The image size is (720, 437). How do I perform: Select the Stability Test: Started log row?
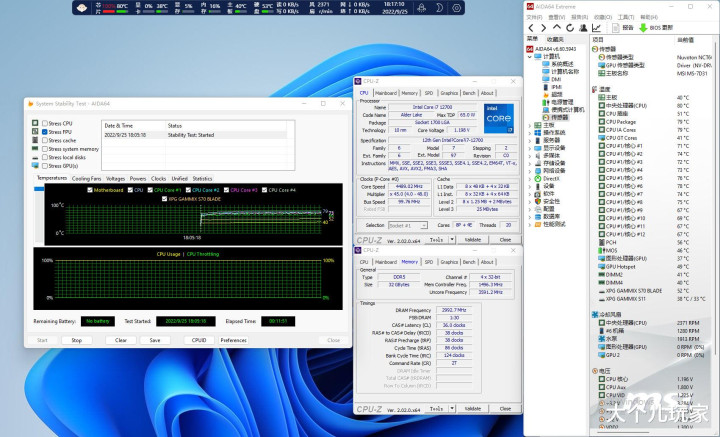(x=195, y=135)
